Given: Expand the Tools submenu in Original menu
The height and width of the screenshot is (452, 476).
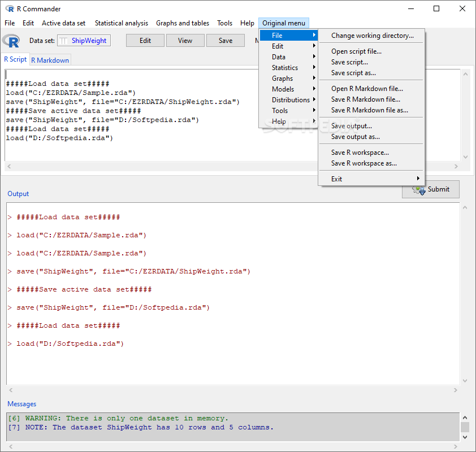Looking at the screenshot, I should [x=288, y=110].
